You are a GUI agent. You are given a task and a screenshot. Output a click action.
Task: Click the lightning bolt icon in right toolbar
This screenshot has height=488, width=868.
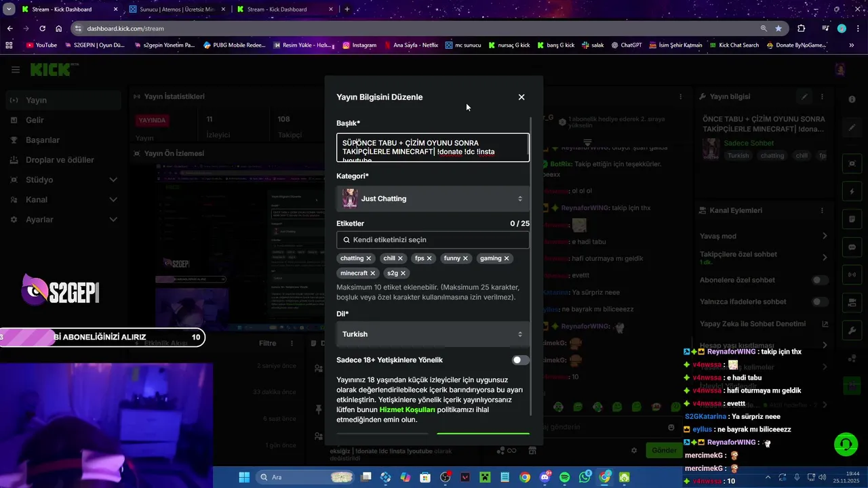[852, 192]
